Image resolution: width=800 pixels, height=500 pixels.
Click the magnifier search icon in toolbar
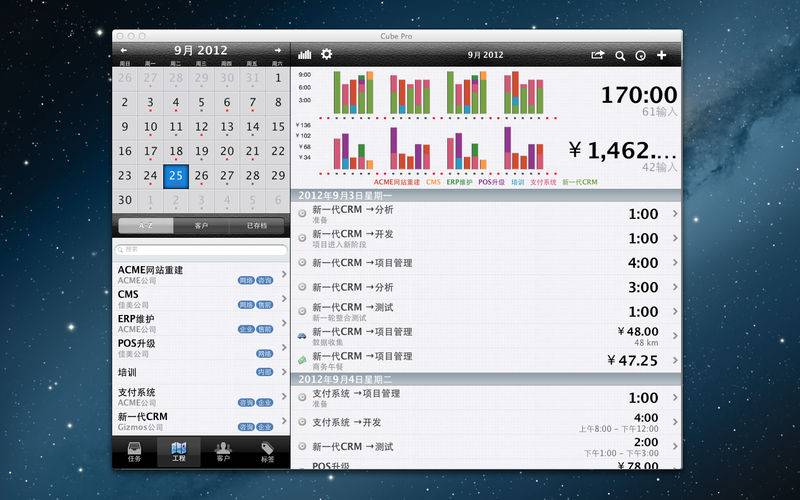coord(620,56)
